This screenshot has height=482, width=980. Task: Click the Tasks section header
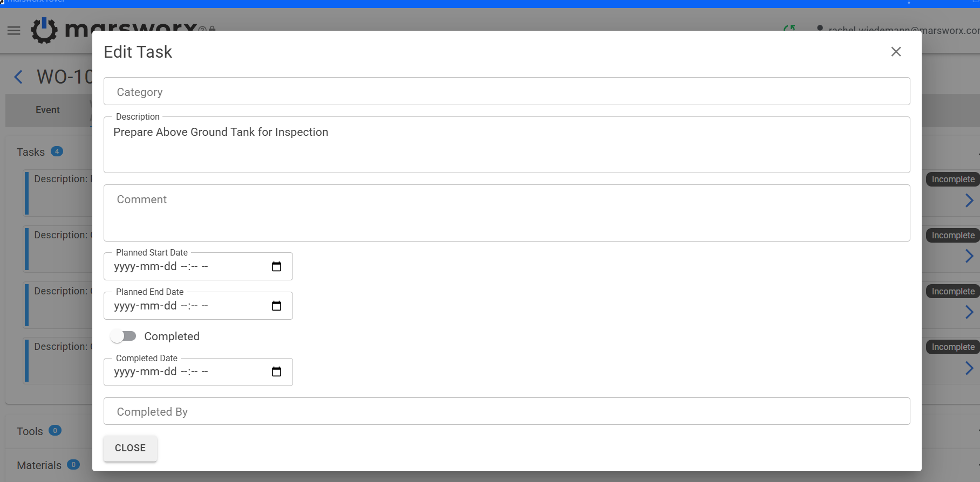tap(31, 152)
